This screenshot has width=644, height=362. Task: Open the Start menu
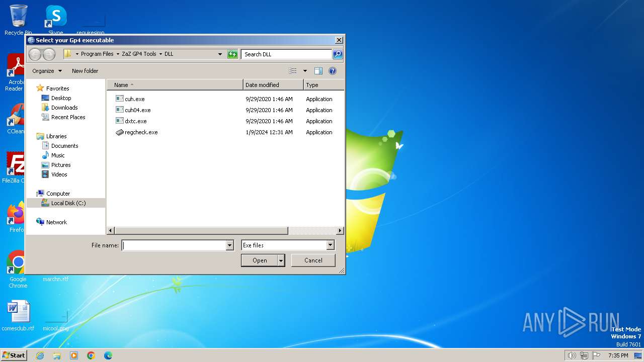coord(14,355)
